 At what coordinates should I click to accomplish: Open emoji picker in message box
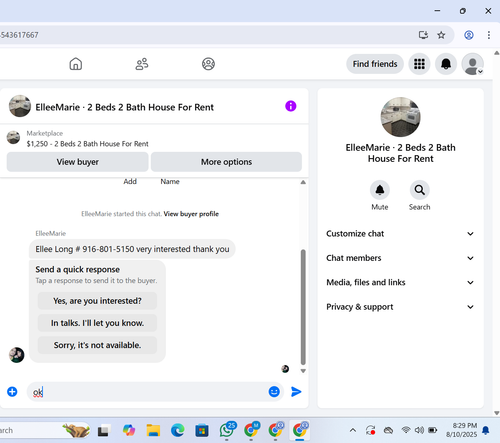274,392
